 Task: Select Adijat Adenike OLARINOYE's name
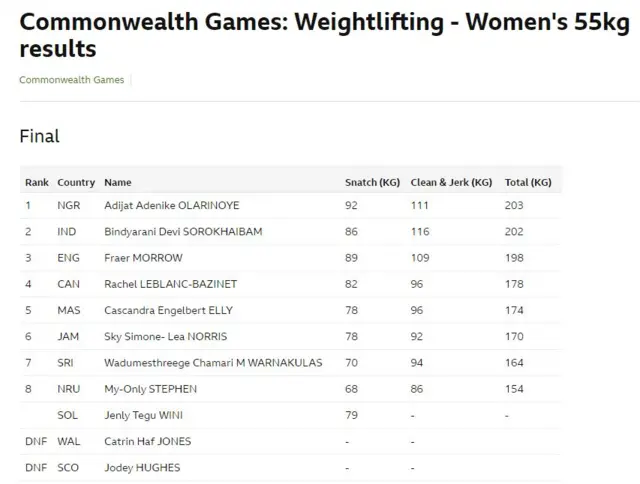pos(172,206)
